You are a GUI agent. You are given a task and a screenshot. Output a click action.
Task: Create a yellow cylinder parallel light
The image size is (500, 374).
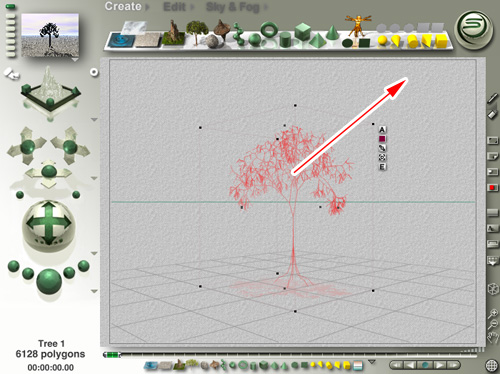[x=412, y=41]
